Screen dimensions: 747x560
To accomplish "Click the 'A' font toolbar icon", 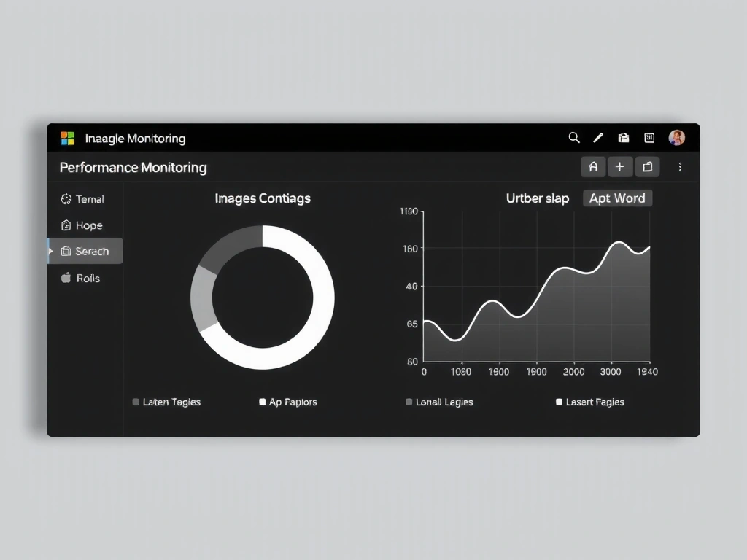I will click(593, 166).
